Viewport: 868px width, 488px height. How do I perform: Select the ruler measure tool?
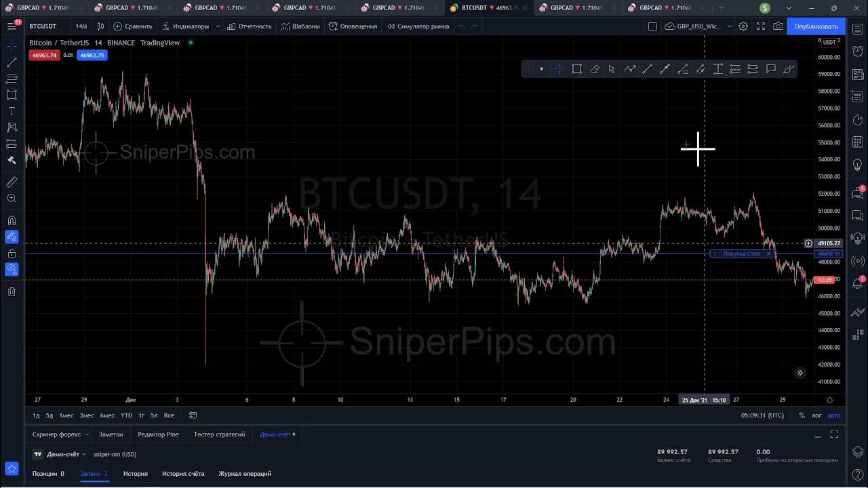[x=12, y=182]
